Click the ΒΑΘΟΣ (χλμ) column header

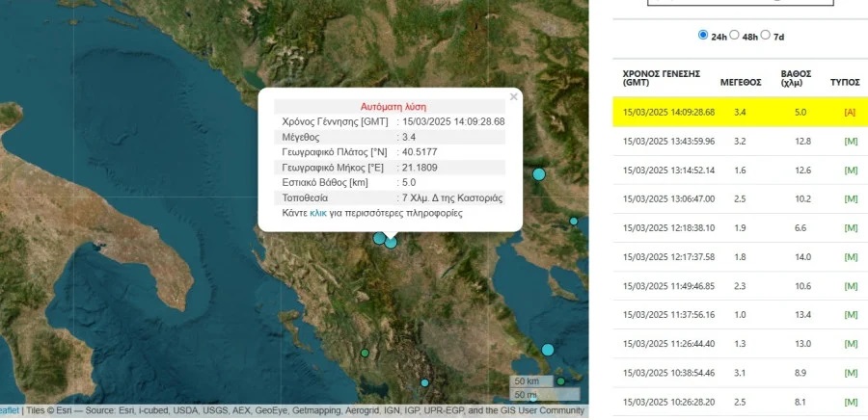coord(796,78)
